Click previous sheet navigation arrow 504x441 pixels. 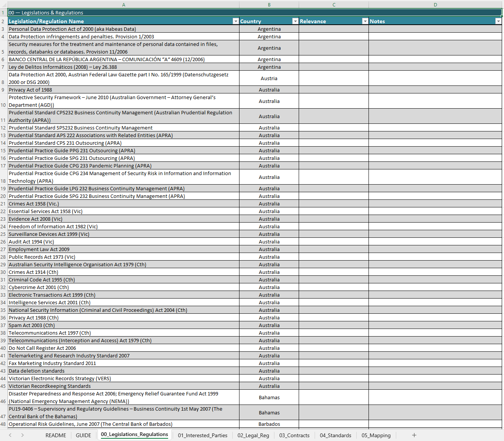click(x=10, y=435)
